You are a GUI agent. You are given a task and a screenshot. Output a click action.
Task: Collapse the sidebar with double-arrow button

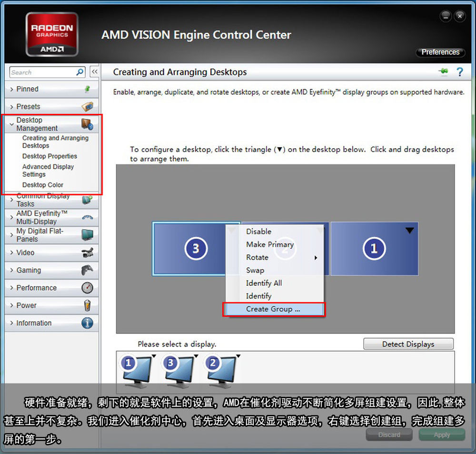(95, 72)
